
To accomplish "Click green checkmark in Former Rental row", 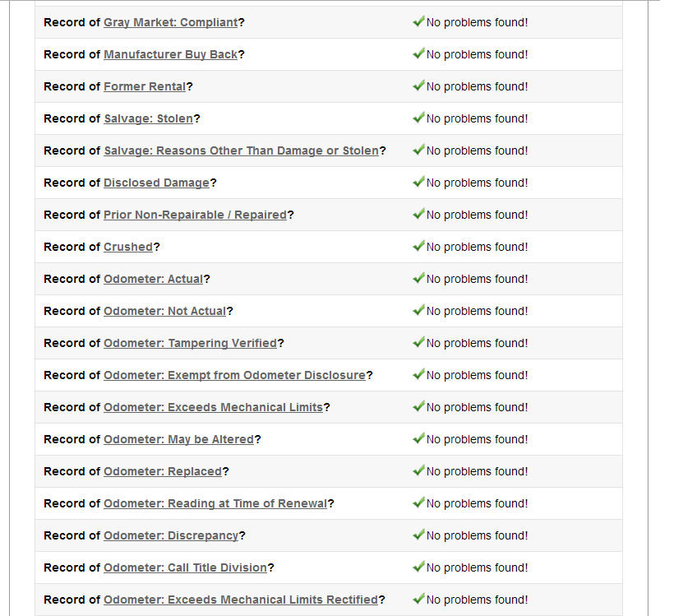I will click(418, 86).
